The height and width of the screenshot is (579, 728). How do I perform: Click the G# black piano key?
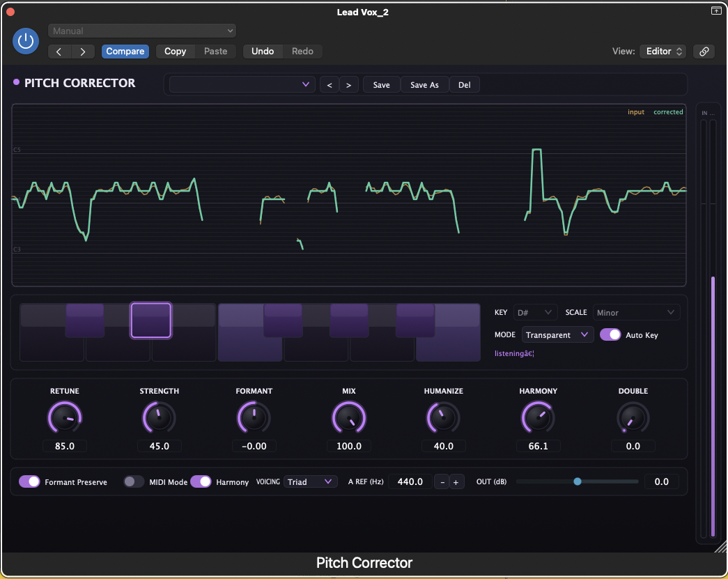[x=349, y=321]
